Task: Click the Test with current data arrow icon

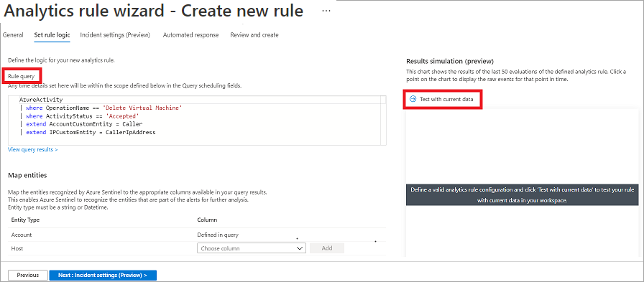Action: click(x=413, y=99)
